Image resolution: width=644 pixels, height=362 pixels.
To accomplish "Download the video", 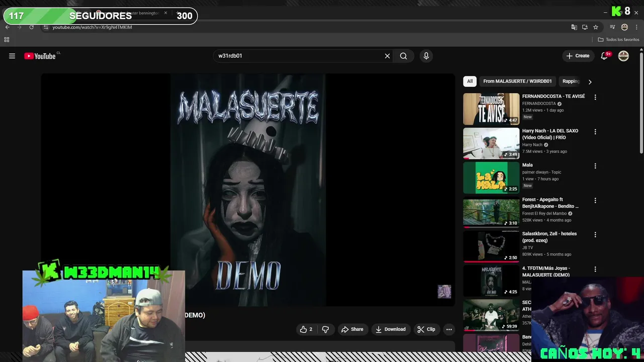I will point(390,329).
